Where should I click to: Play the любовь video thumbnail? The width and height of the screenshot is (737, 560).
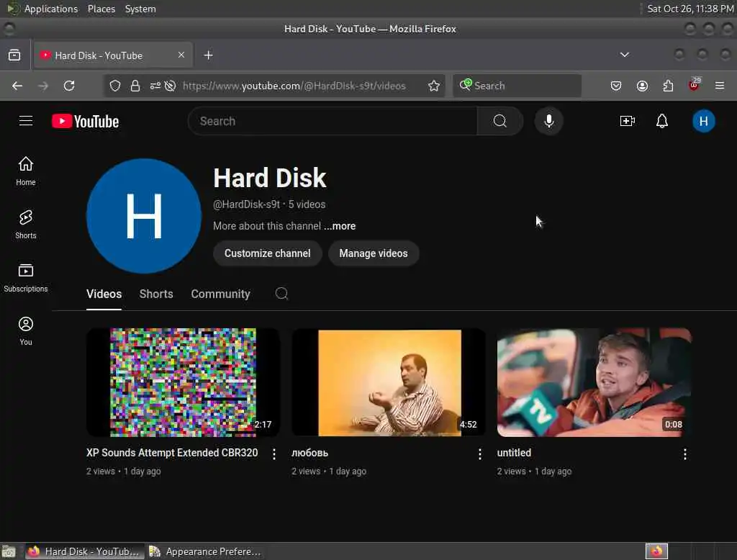pos(389,382)
